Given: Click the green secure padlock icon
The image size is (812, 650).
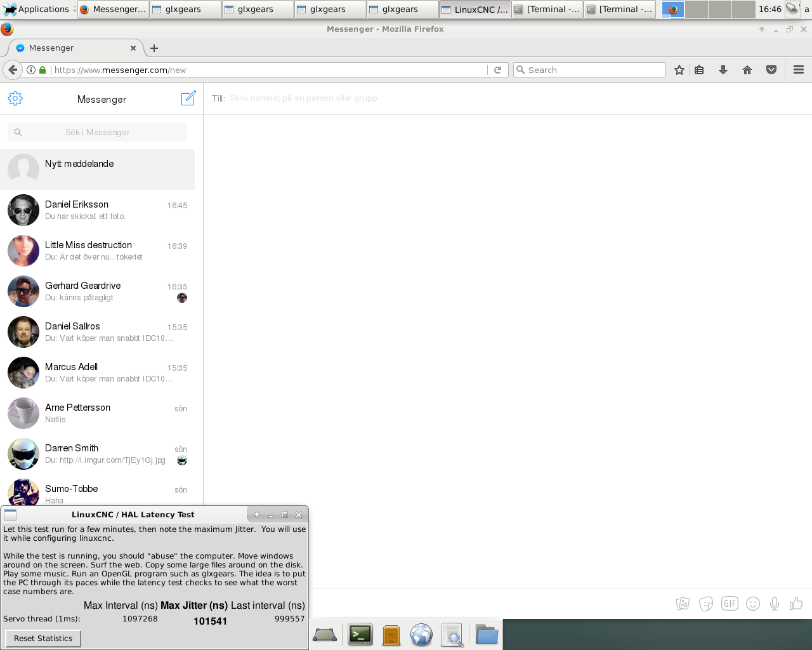Looking at the screenshot, I should coord(43,70).
